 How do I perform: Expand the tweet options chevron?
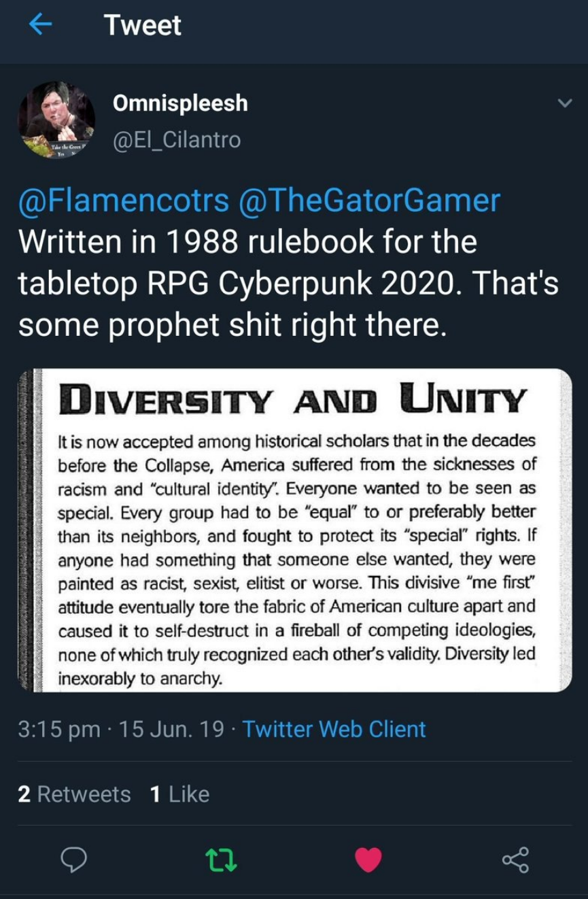pos(564,104)
